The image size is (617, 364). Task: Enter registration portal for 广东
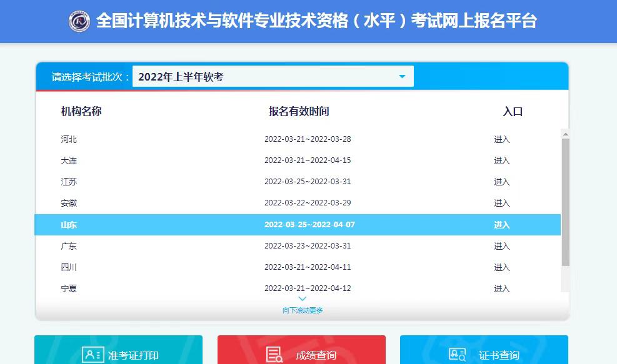(502, 246)
